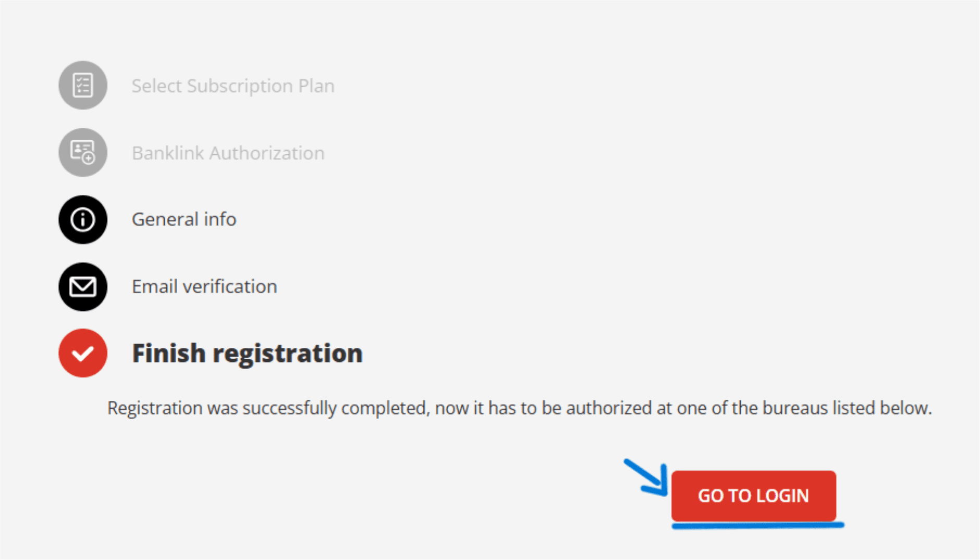Screen dimensions: 980x560
Task: Go to the Email verification step label
Action: coord(204,287)
